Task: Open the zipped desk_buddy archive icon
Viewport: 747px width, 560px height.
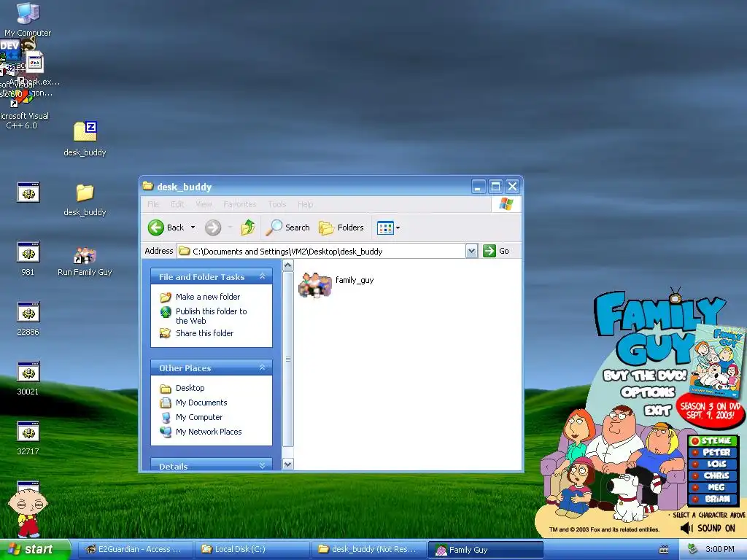Action: point(85,139)
